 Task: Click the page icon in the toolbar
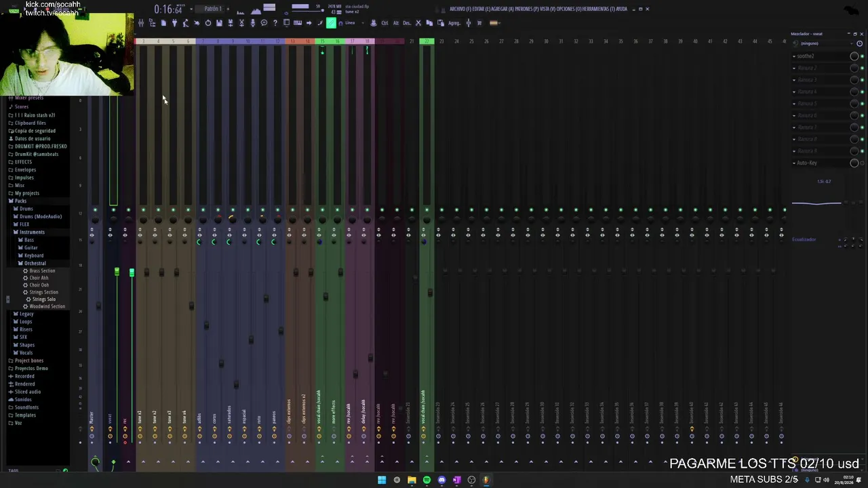coord(163,23)
